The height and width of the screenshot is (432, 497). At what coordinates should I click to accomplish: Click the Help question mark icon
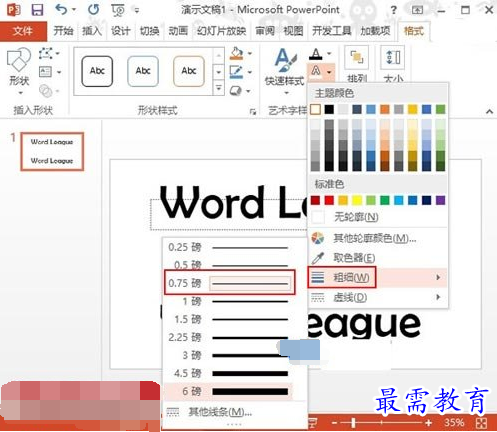(x=393, y=10)
